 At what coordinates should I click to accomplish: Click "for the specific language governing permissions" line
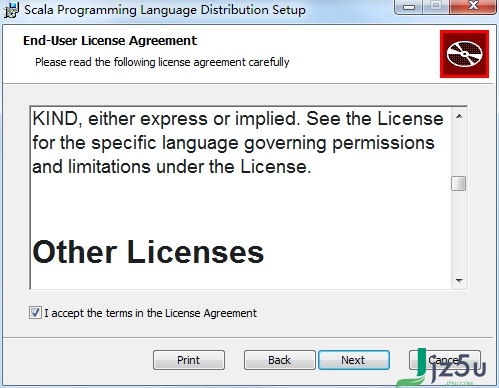point(234,143)
